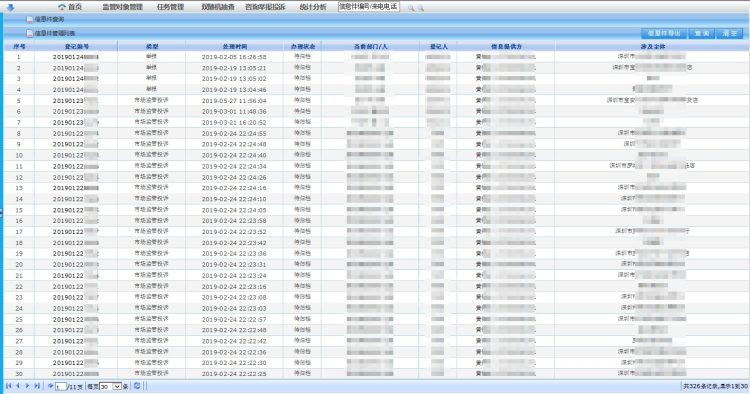Go to next page arrow
The width and height of the screenshot is (750, 394).
coord(27,385)
